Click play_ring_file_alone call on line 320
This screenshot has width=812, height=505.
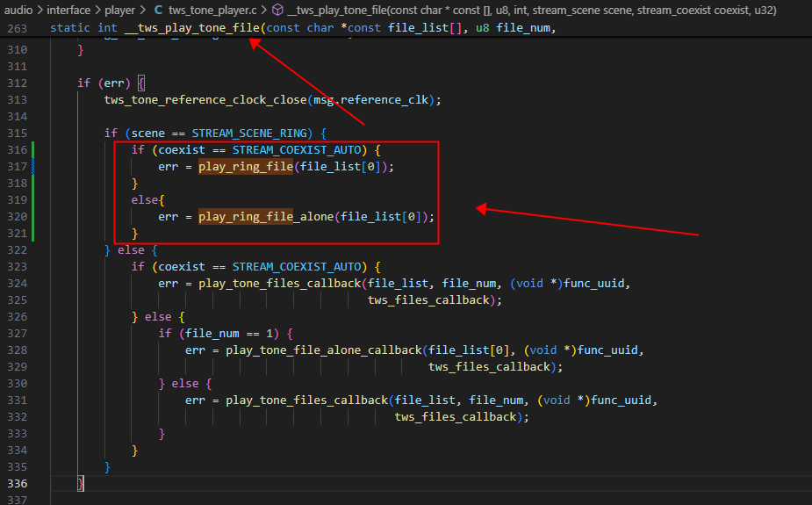pos(266,217)
